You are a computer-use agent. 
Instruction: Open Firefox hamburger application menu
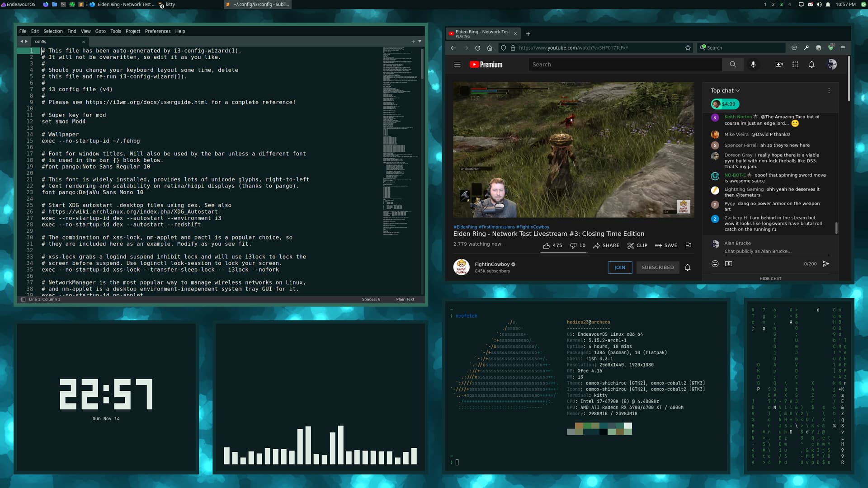tap(843, 47)
